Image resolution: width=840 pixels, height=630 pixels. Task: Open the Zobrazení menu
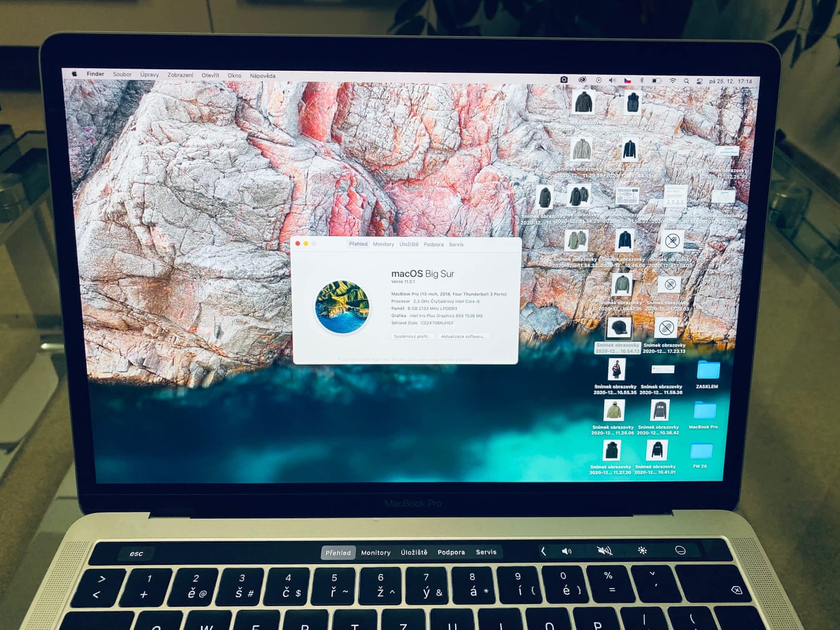[180, 75]
